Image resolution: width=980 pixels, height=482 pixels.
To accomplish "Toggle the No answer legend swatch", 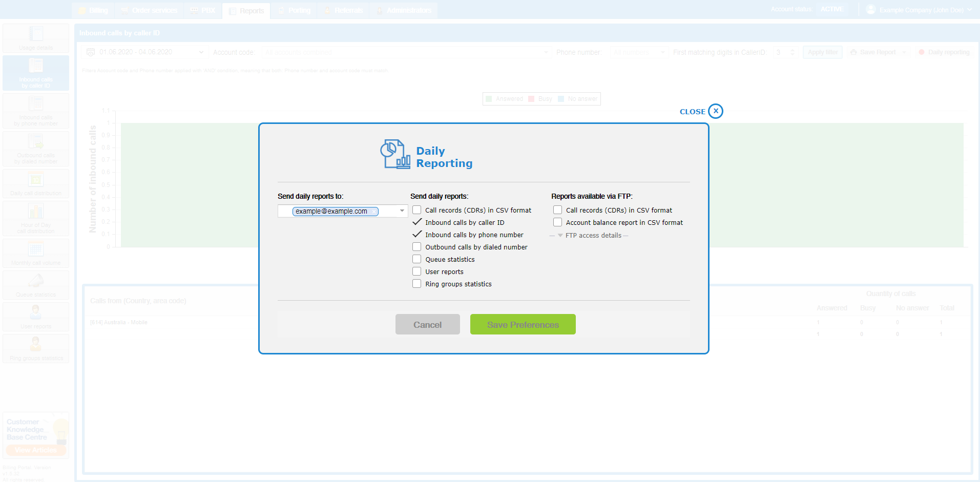I will pos(561,99).
